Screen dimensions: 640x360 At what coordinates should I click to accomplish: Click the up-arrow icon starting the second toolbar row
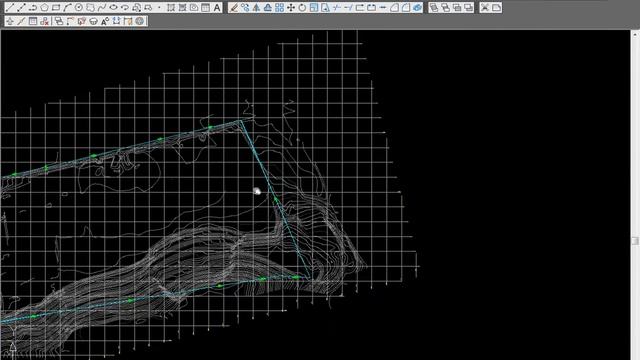coord(10,21)
